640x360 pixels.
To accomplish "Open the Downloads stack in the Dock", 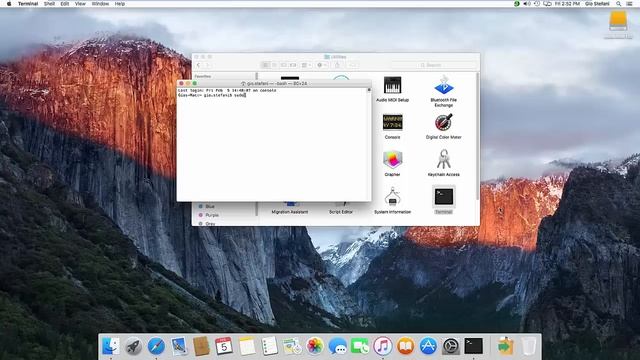I will point(505,346).
